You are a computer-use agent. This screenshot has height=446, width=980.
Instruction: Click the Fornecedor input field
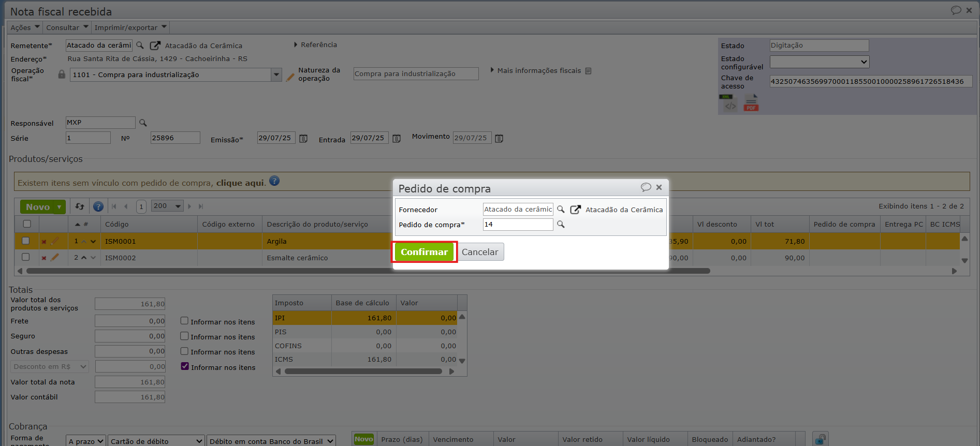click(518, 209)
